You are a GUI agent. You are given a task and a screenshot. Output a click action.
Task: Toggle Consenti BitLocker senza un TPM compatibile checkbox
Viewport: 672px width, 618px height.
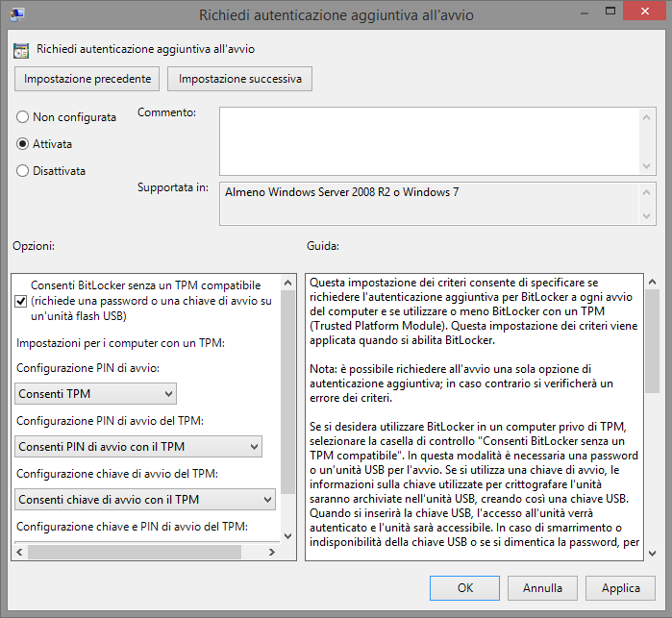[20, 301]
